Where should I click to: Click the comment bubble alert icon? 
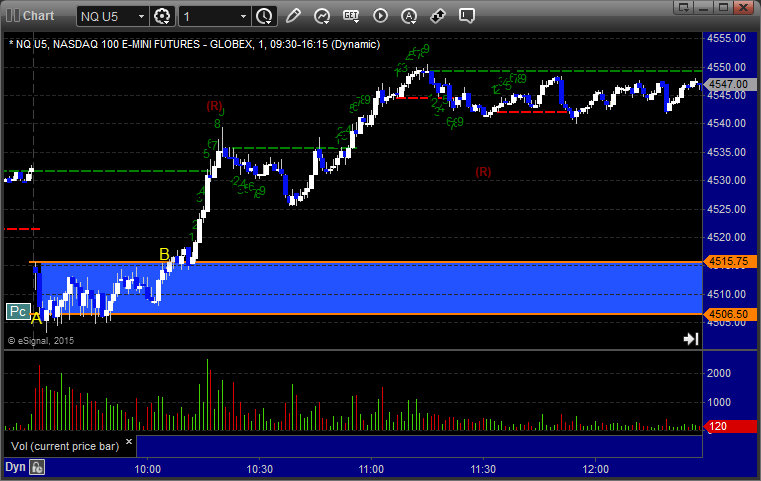[467, 16]
